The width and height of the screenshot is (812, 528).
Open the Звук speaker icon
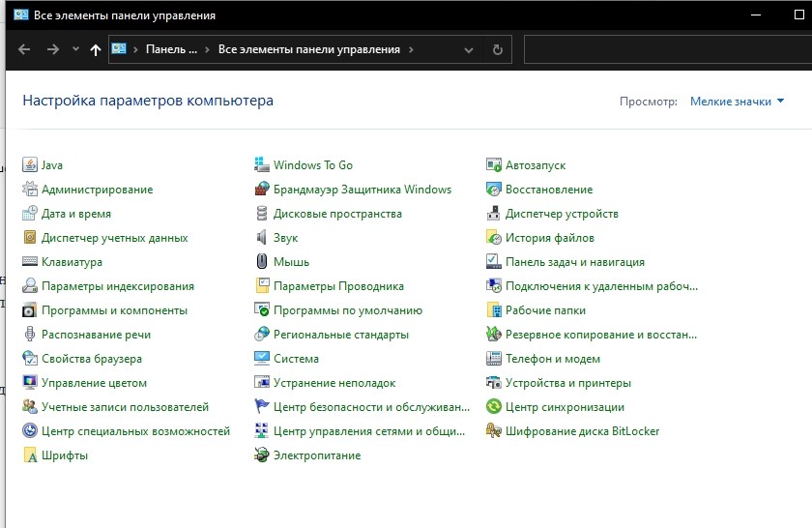(x=262, y=238)
